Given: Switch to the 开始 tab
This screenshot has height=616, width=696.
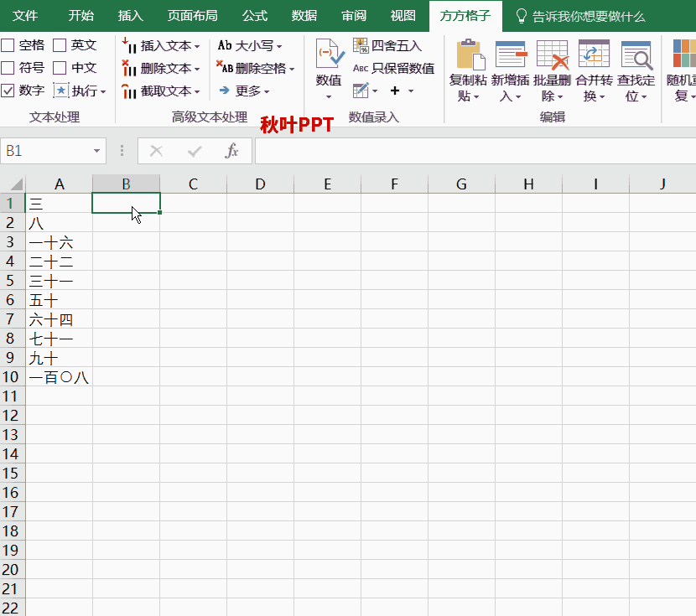Looking at the screenshot, I should (x=81, y=16).
